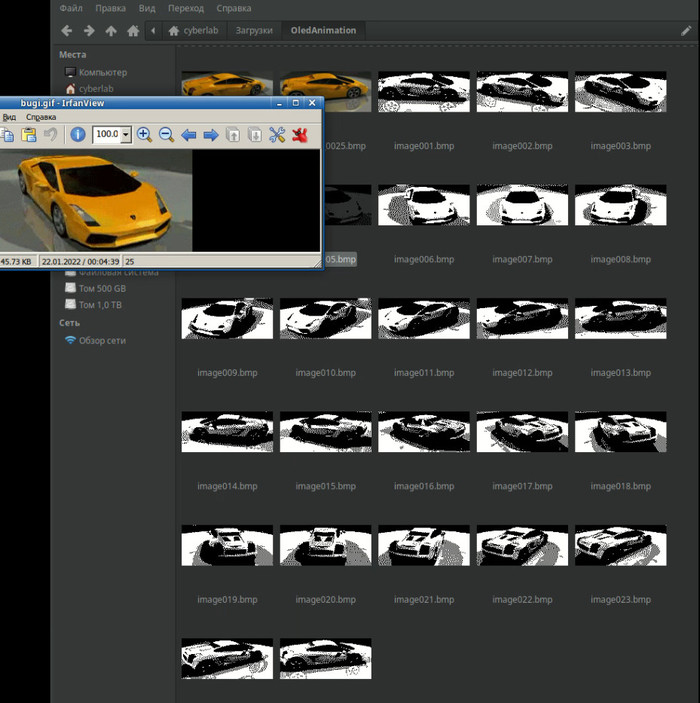This screenshot has width=700, height=703.
Task: Go to previous image in IrfanView
Action: pyautogui.click(x=188, y=135)
